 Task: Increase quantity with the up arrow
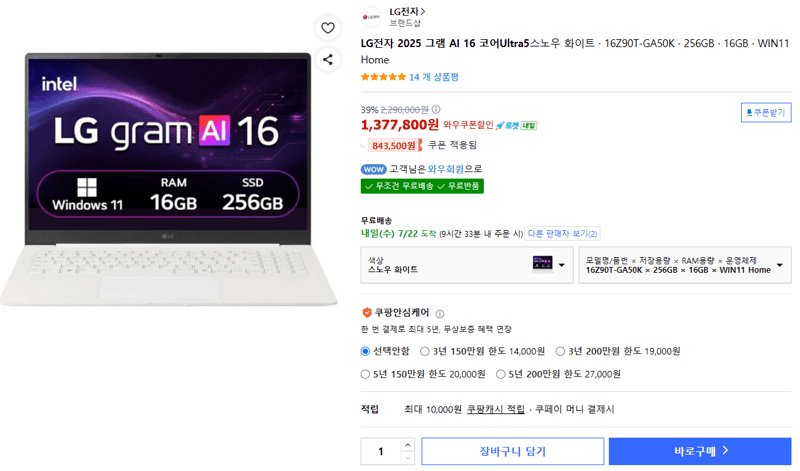coord(407,445)
